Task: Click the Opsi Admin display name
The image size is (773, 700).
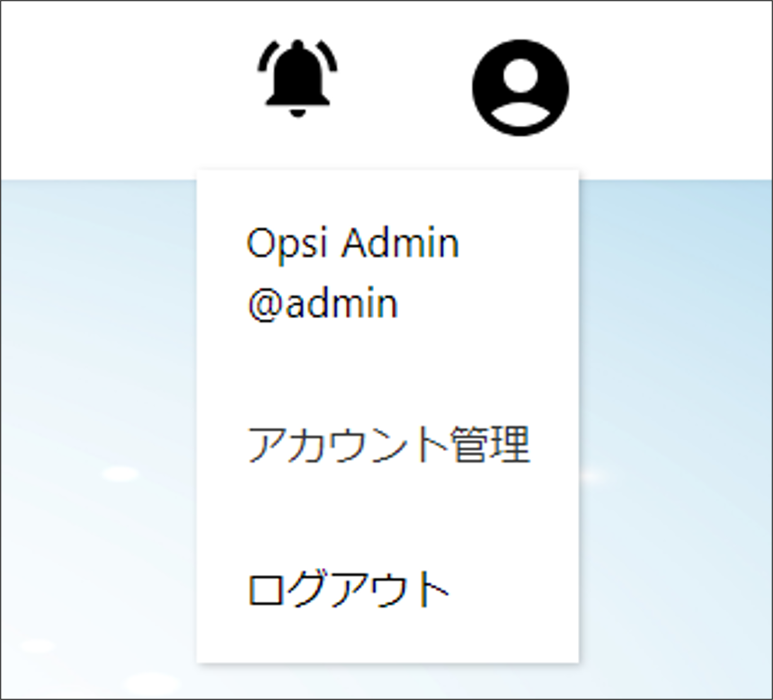Action: coord(353,243)
